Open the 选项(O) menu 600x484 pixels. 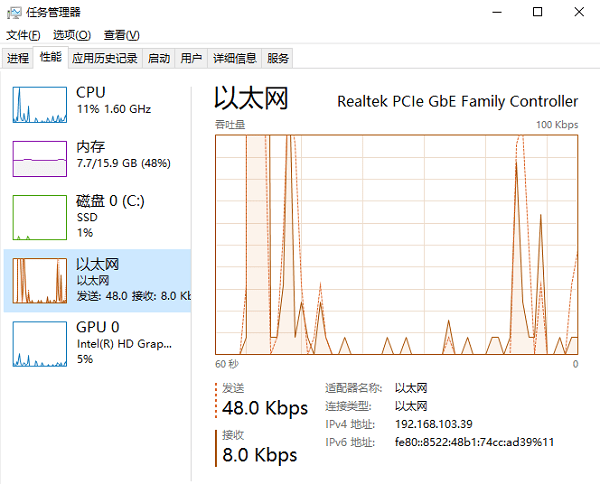72,35
